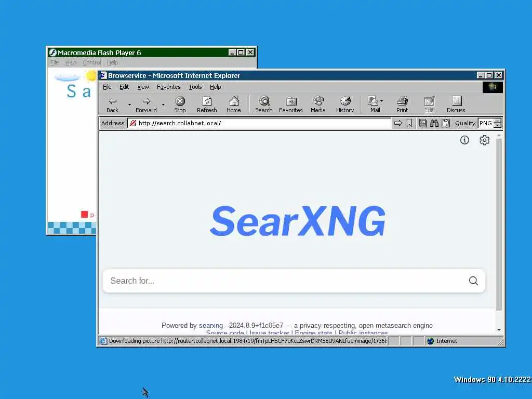This screenshot has height=399, width=532.
Task: Open the SearXNG info (i) icon
Action: point(464,140)
